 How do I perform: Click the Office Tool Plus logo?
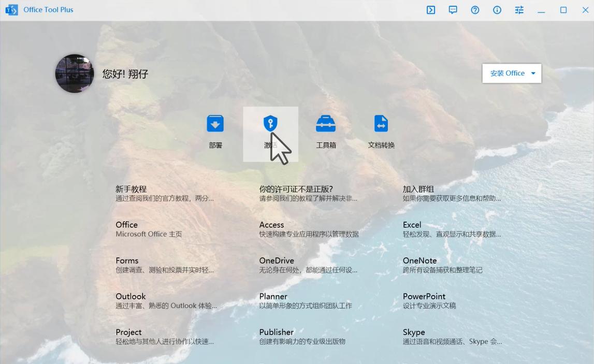[11, 9]
